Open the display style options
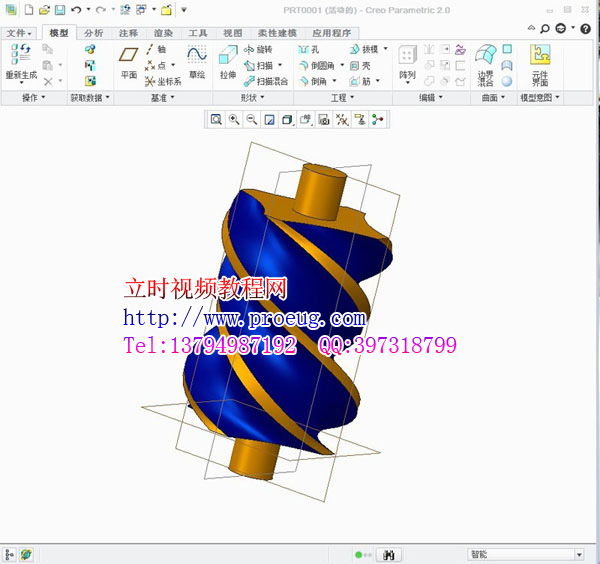Image resolution: width=600 pixels, height=564 pixels. tap(287, 120)
